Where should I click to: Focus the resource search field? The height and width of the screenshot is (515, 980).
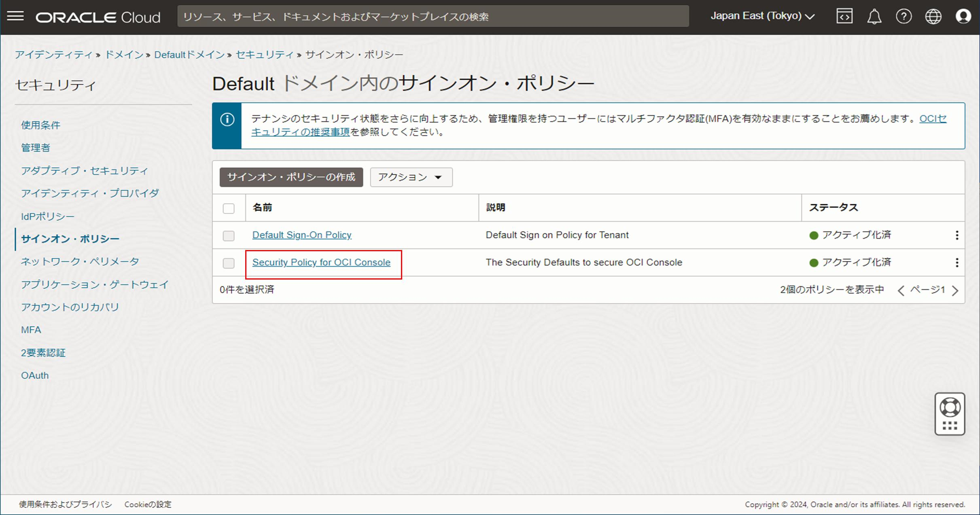(x=433, y=17)
